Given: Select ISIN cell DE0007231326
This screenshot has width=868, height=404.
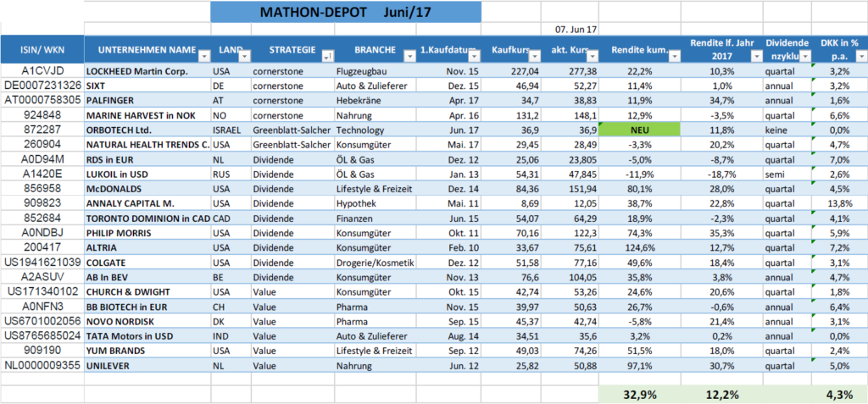Looking at the screenshot, I should 42,86.
